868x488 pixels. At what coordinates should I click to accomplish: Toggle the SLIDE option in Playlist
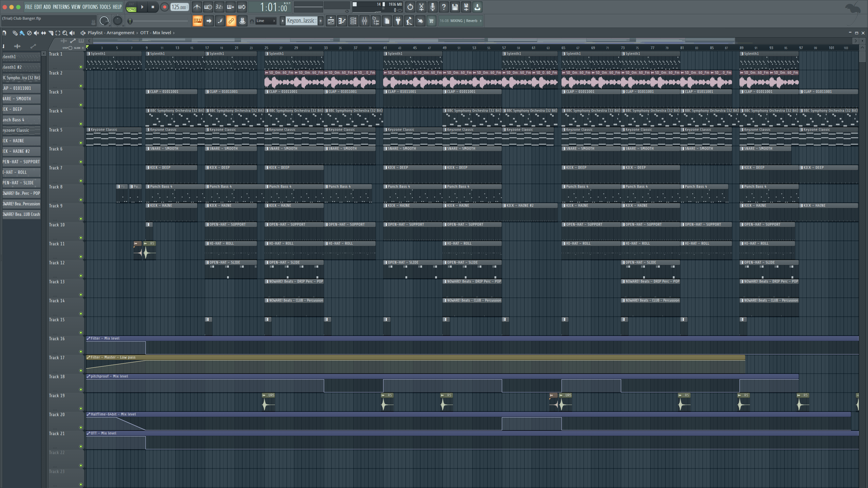[83, 48]
